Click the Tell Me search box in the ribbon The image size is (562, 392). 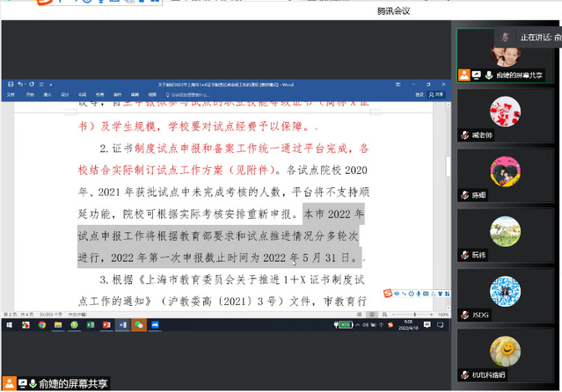coord(188,95)
